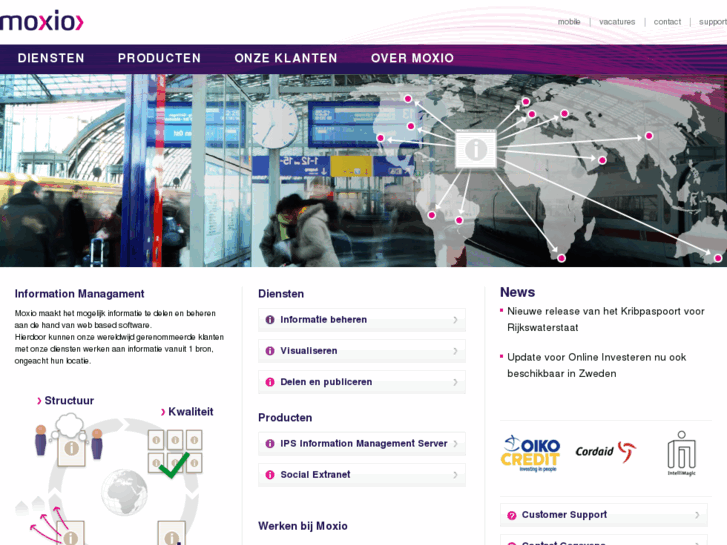Click the question icon beside Customer Support
The height and width of the screenshot is (545, 727).
[511, 515]
